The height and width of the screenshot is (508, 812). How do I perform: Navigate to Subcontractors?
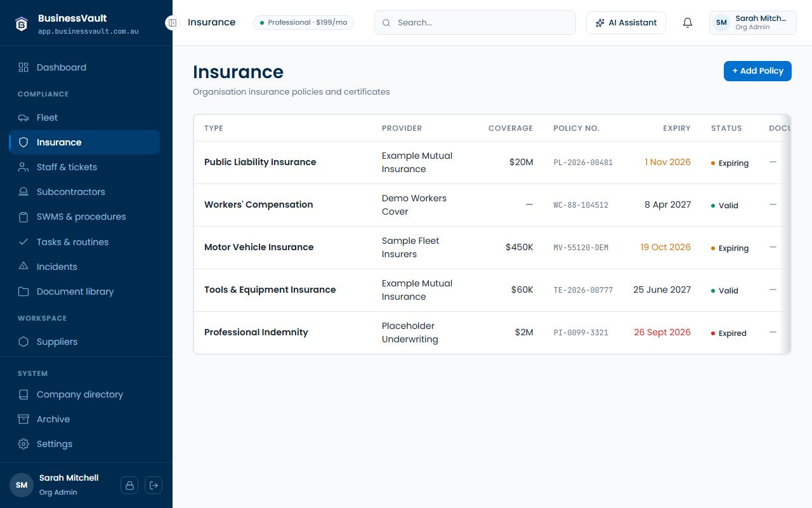84,192
